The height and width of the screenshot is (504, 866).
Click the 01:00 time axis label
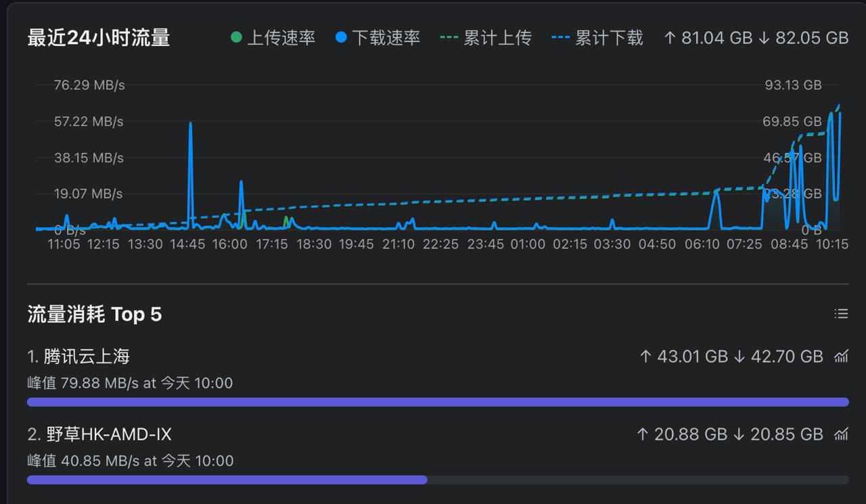point(528,244)
